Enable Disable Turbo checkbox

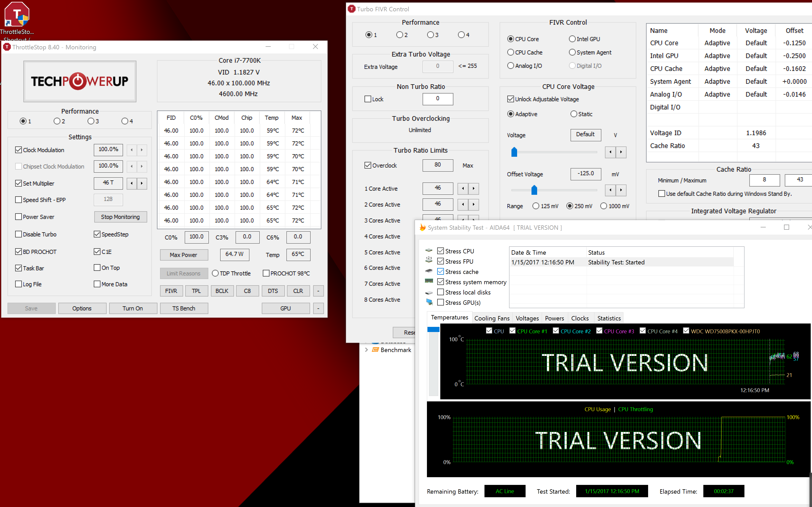pos(18,234)
